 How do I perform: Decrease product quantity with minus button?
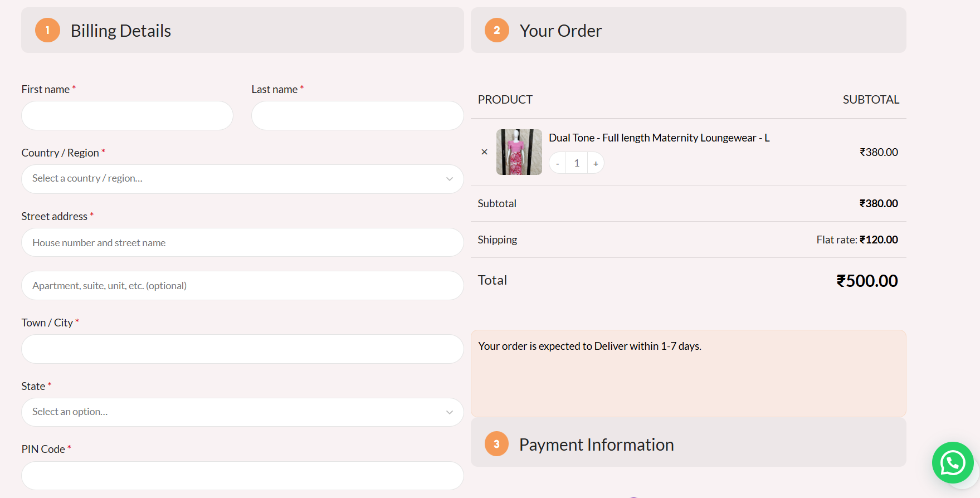tap(557, 163)
